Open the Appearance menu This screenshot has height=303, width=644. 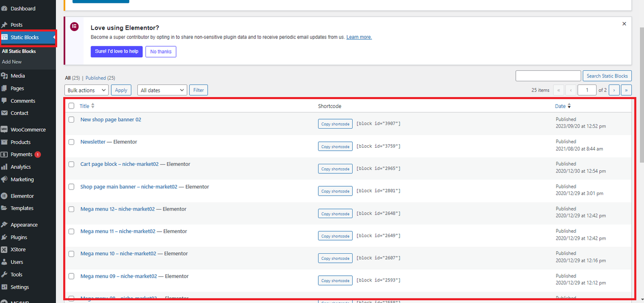28,225
